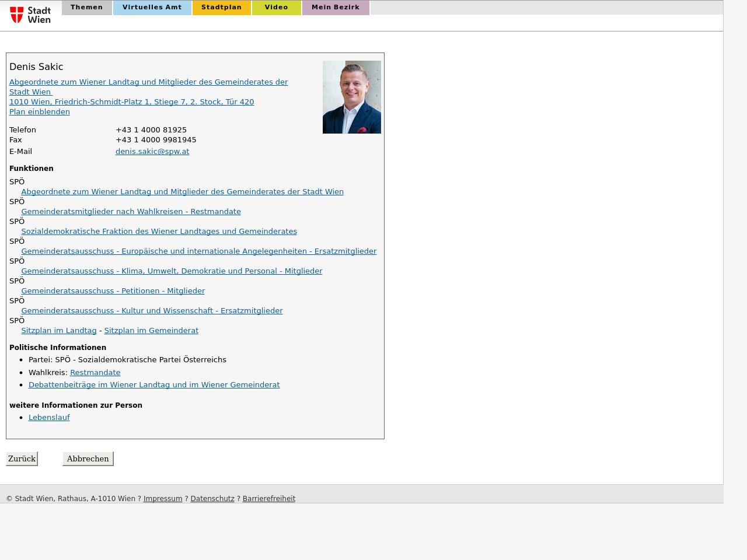Open the Plan einblenden link
This screenshot has height=560, width=747.
click(40, 111)
